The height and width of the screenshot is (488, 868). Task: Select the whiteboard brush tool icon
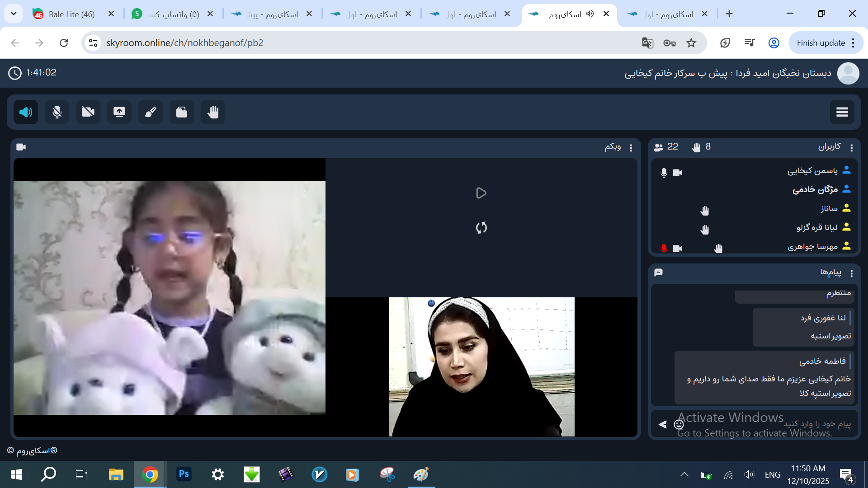point(151,112)
